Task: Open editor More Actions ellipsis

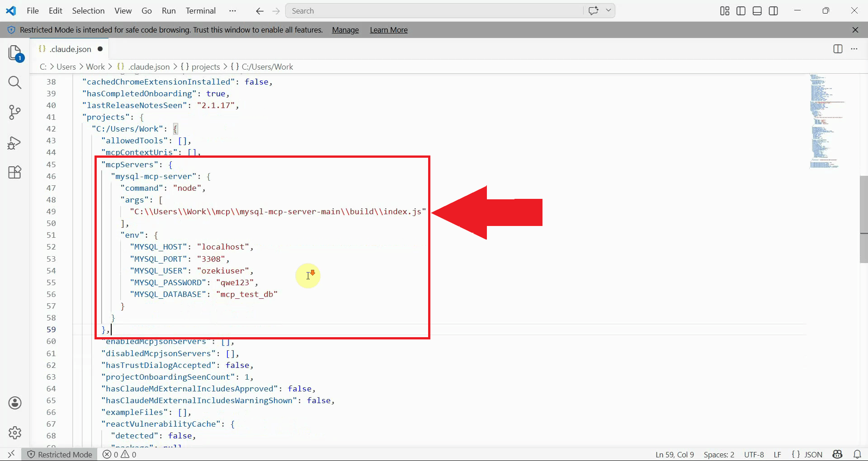Action: point(854,49)
